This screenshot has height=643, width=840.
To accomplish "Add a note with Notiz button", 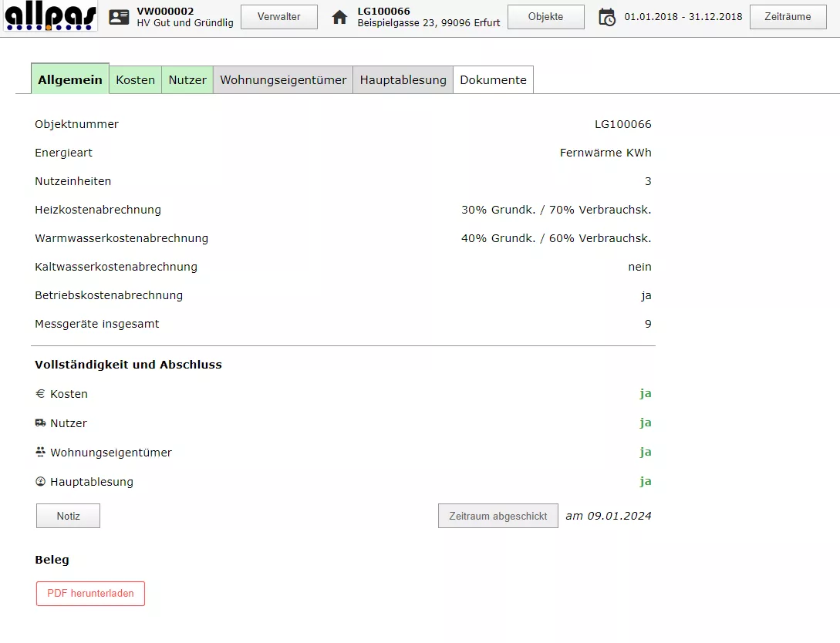I will 68,517.
